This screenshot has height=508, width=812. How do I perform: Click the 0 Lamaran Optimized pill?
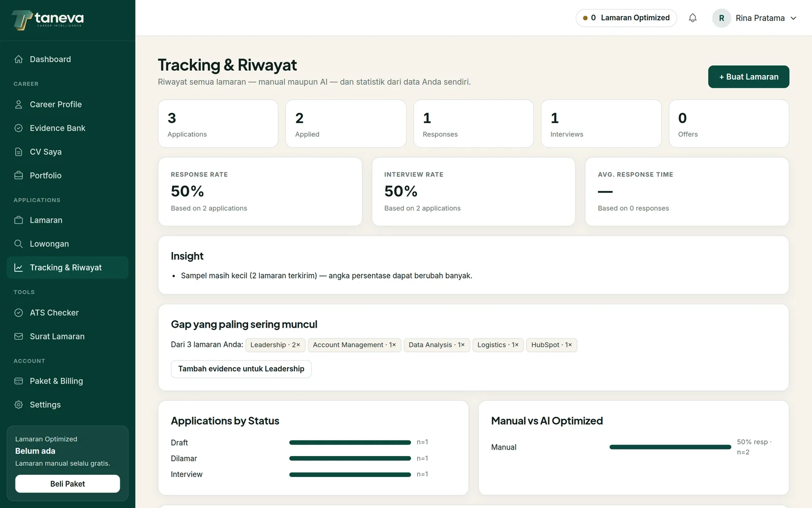click(626, 18)
